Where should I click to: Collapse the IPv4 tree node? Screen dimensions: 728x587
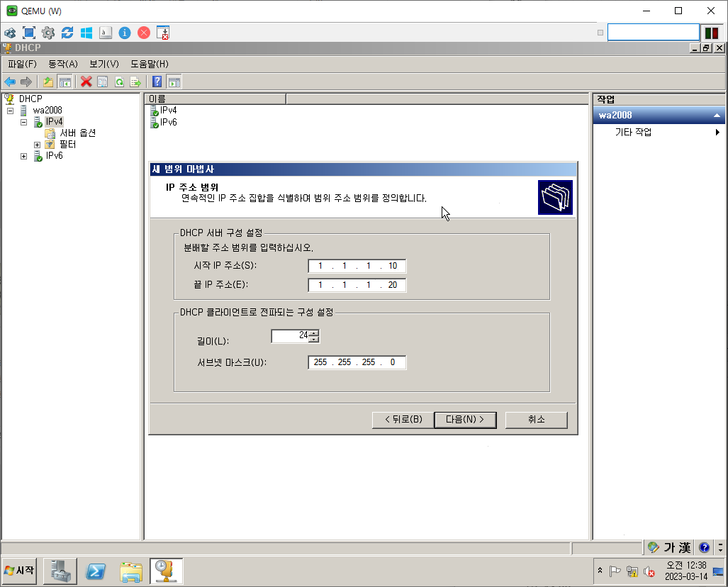23,122
